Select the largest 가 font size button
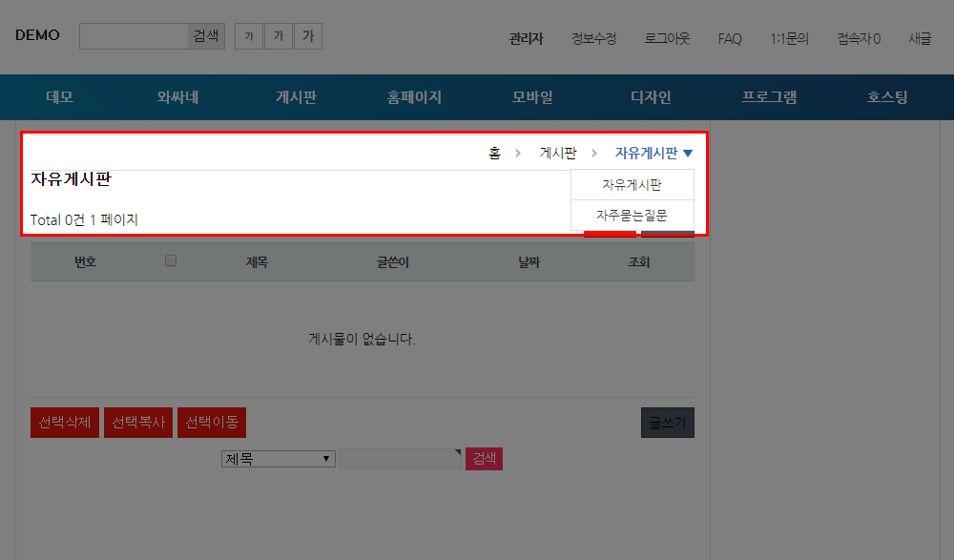 coord(307,36)
